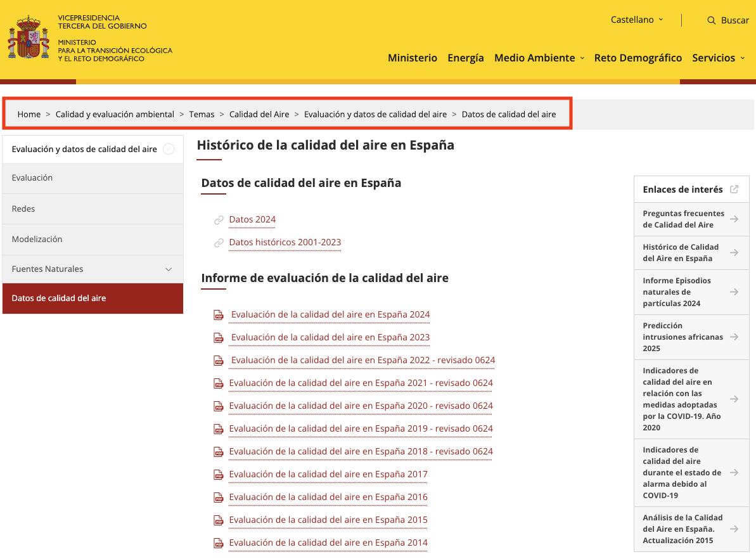Open the Datos históricos 2001-2023 link
Image resolution: width=756 pixels, height=559 pixels.
(x=285, y=242)
